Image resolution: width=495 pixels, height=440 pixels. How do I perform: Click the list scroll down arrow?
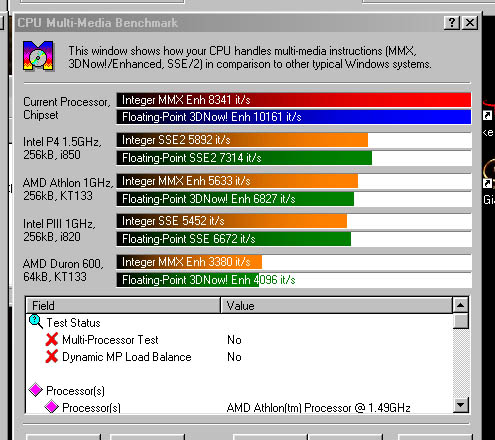click(461, 405)
